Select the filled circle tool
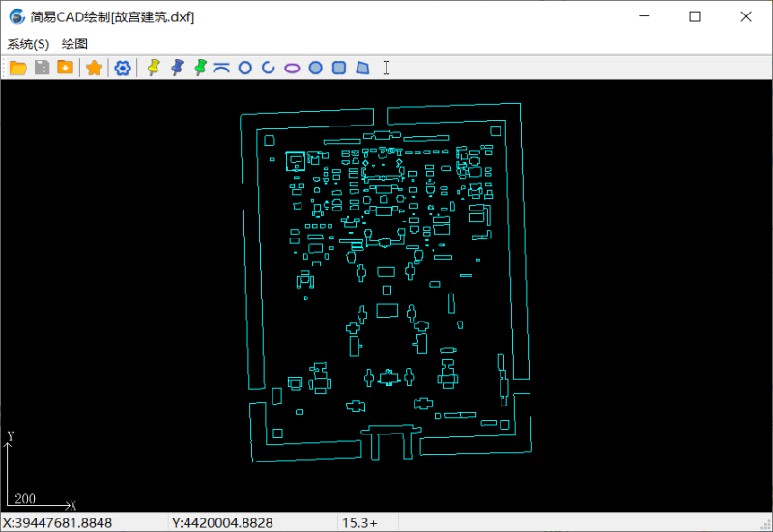The width and height of the screenshot is (773, 532). pos(315,68)
